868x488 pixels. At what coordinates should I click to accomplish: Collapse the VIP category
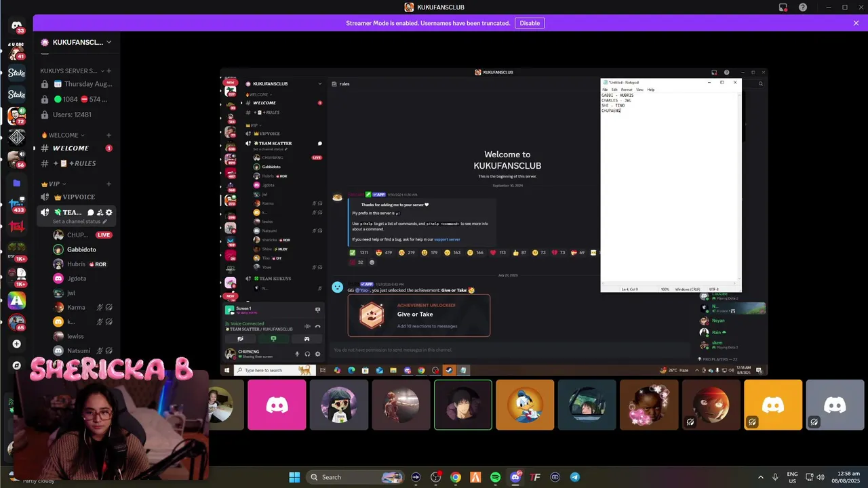click(53, 184)
